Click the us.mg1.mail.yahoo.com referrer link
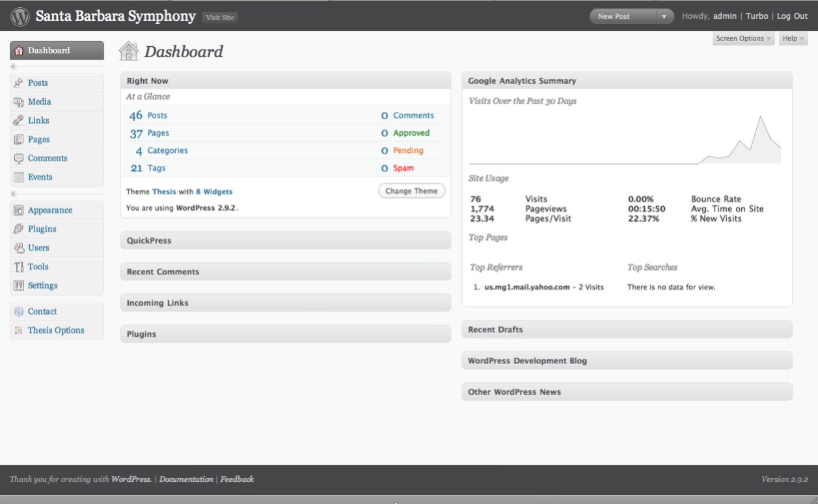The width and height of the screenshot is (818, 504). coord(527,287)
